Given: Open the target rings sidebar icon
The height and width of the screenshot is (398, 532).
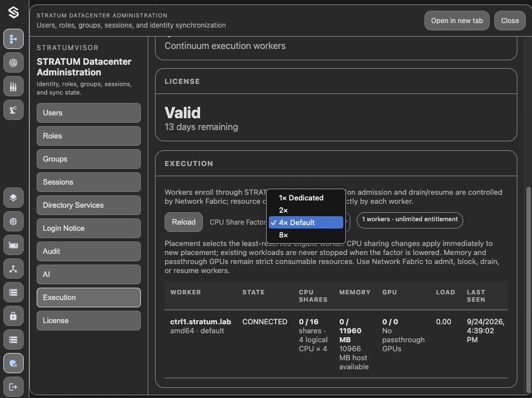Looking at the screenshot, I should pos(14,62).
